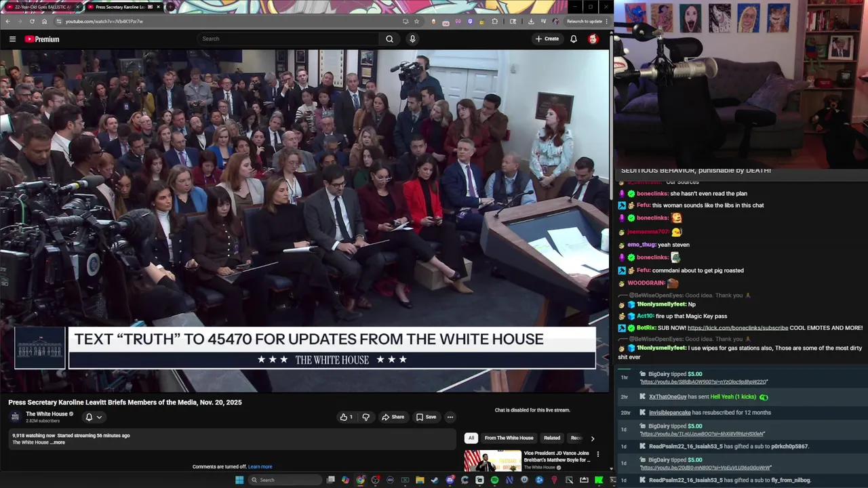This screenshot has height=488, width=868.
Task: Start voice search with the microphone icon
Action: tap(412, 39)
